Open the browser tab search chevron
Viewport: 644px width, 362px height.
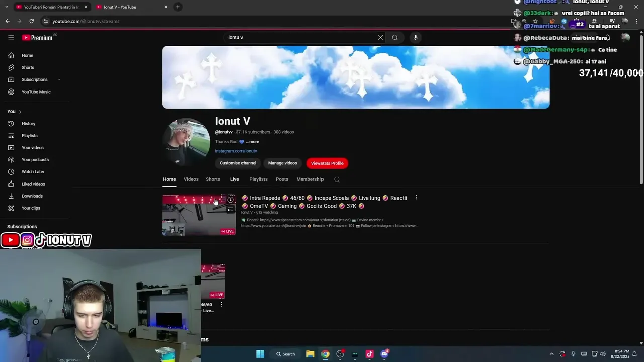[7, 7]
